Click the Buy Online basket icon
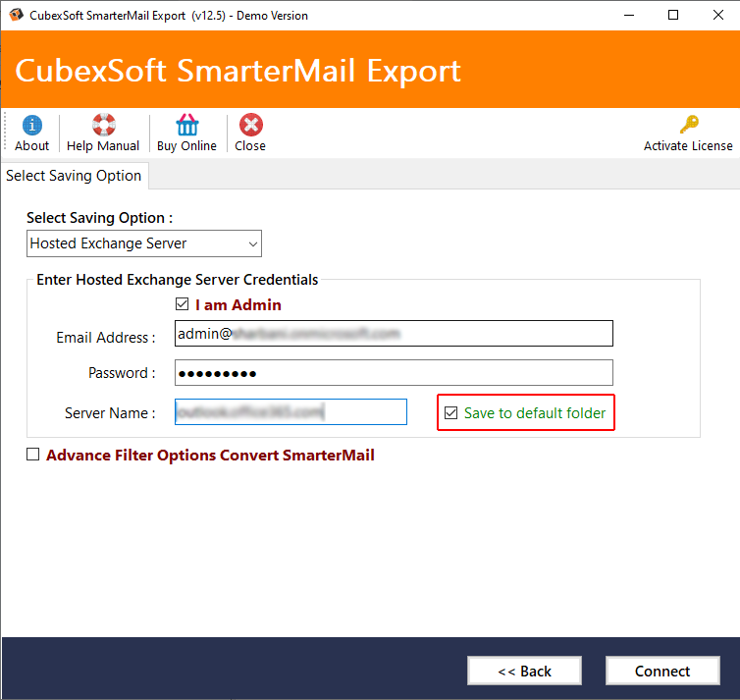This screenshot has height=700, width=740. pyautogui.click(x=186, y=125)
